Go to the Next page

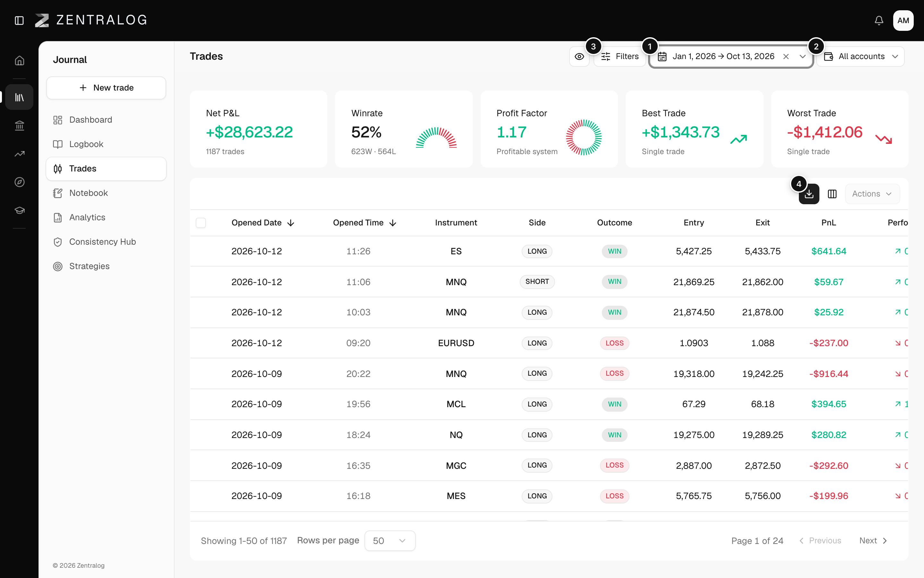pyautogui.click(x=873, y=540)
